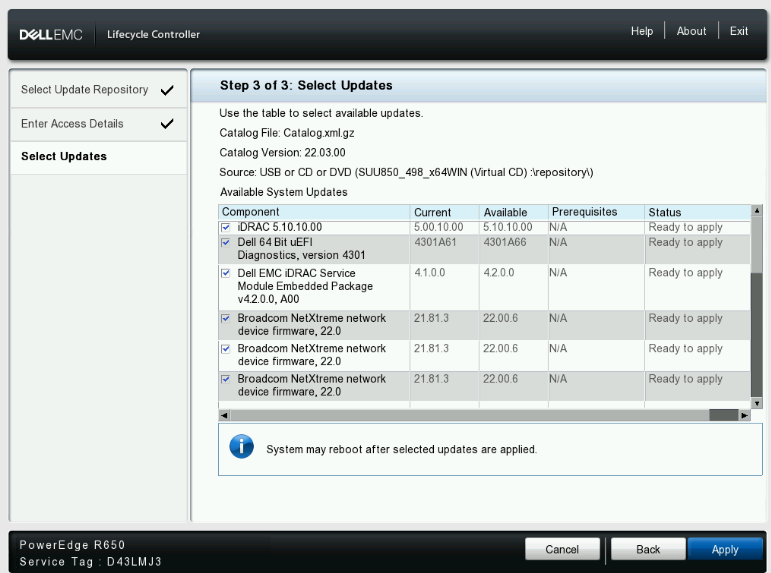This screenshot has width=771, height=573.
Task: Click the Dell EMC logo
Action: pyautogui.click(x=51, y=34)
